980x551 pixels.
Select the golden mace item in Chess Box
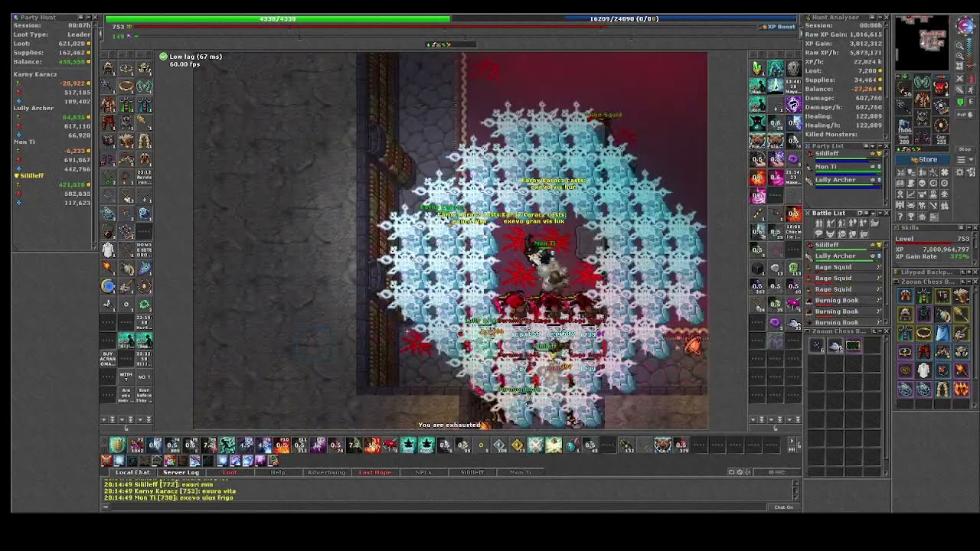tap(962, 315)
